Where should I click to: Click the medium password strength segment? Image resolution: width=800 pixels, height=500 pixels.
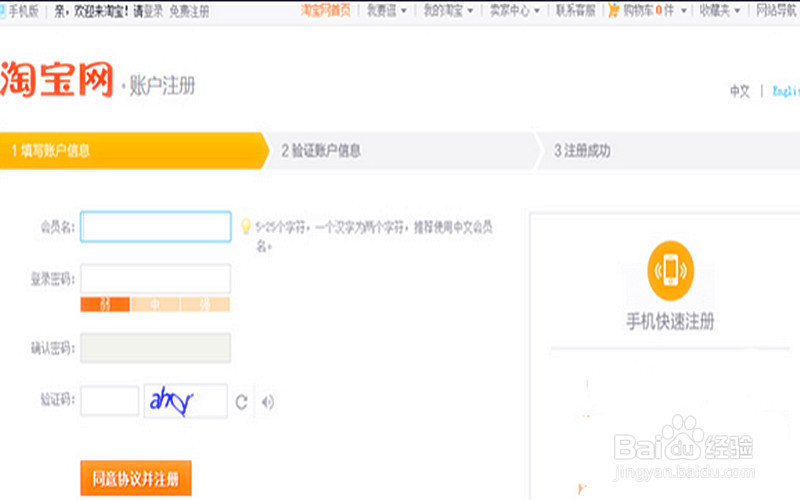155,305
